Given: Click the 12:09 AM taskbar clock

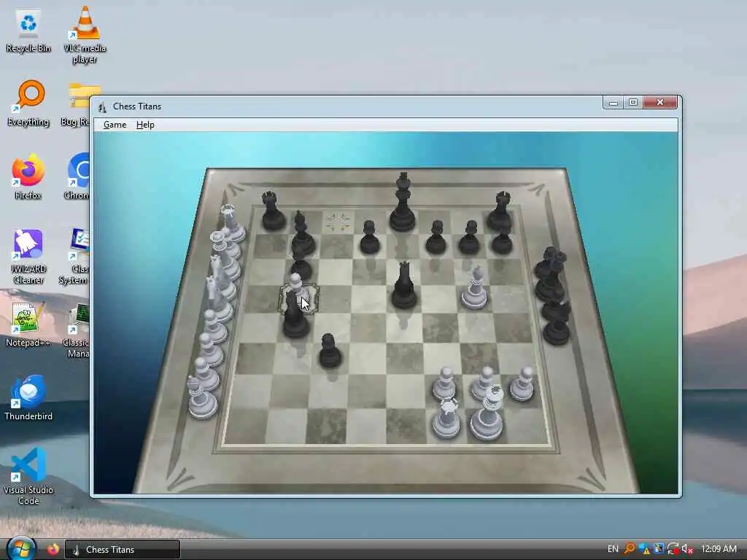Looking at the screenshot, I should (719, 549).
